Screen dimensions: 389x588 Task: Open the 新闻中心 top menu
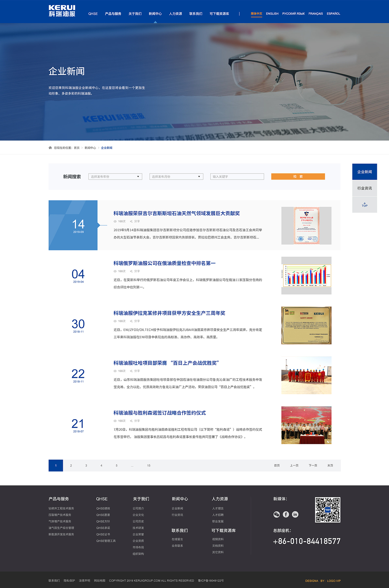point(155,14)
